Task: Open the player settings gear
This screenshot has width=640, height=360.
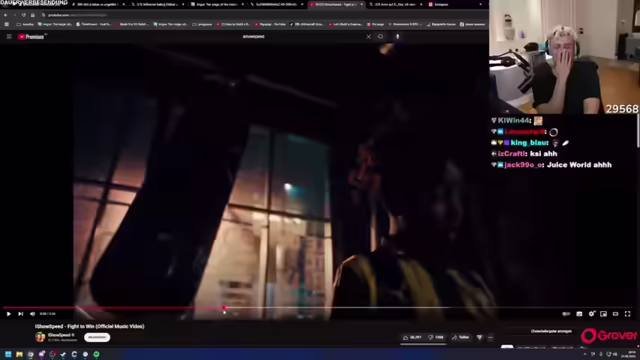Action: pos(591,313)
